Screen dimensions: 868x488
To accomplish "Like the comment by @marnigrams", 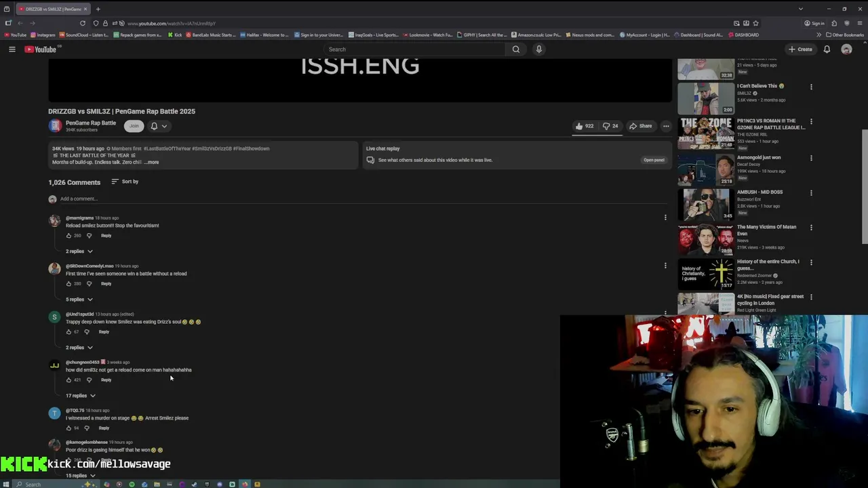I will (x=68, y=236).
